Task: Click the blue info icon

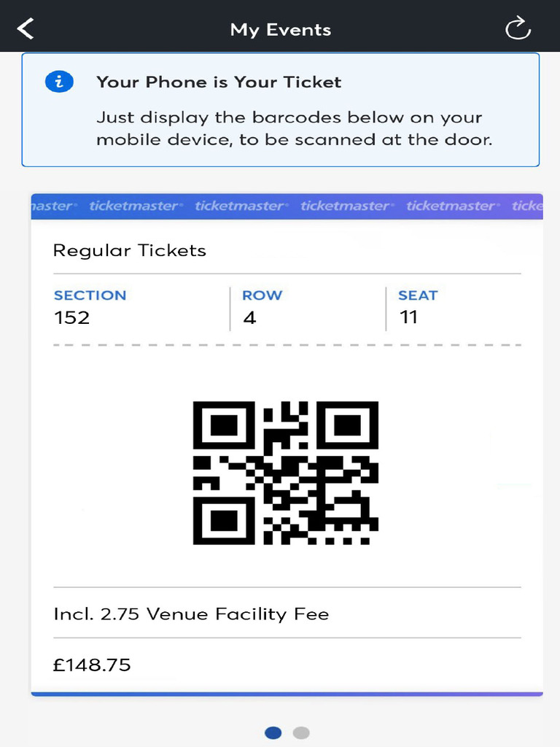Action: (x=59, y=82)
